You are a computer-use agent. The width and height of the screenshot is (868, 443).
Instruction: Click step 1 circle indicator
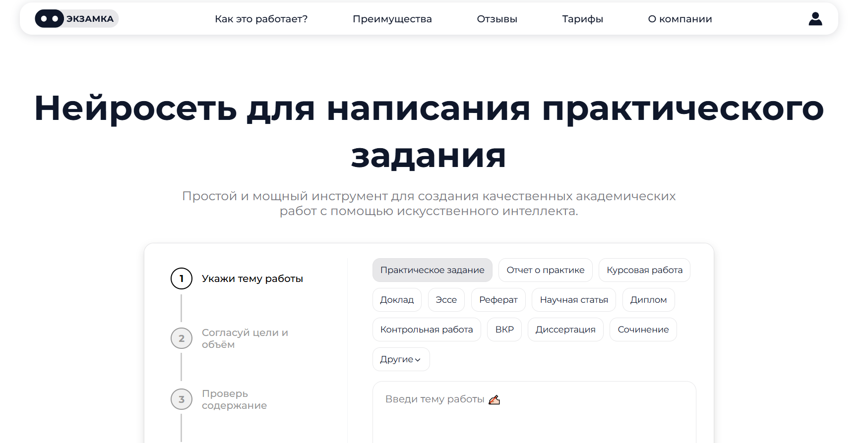click(x=182, y=278)
